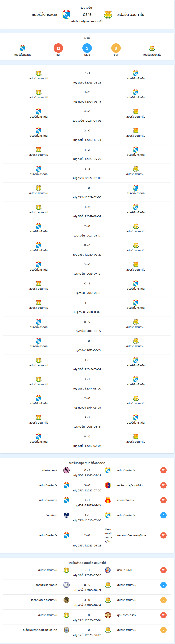
Task: Click the Cienciano club logo in recent form
Action: click(66, 515)
